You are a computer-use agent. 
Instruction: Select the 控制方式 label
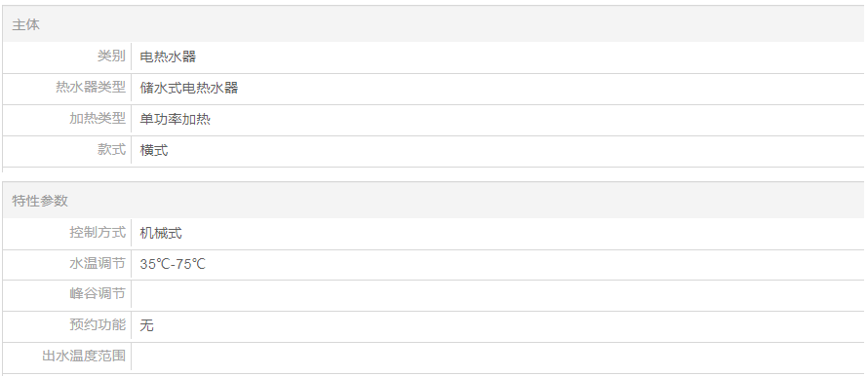point(98,232)
